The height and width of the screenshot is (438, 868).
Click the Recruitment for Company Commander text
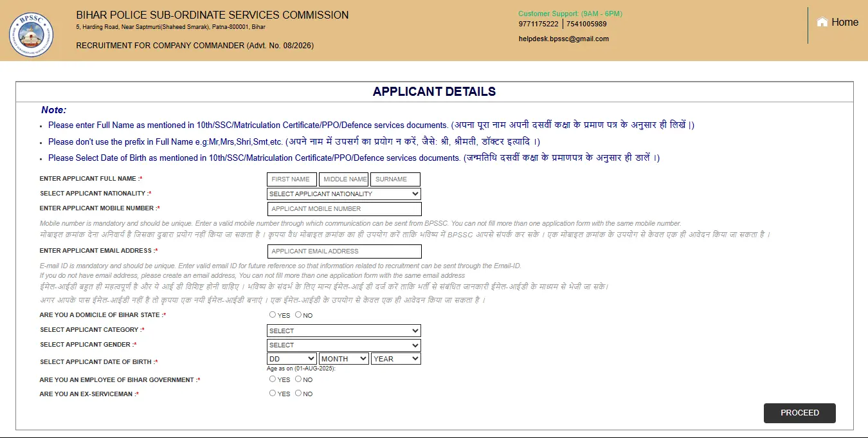(195, 46)
